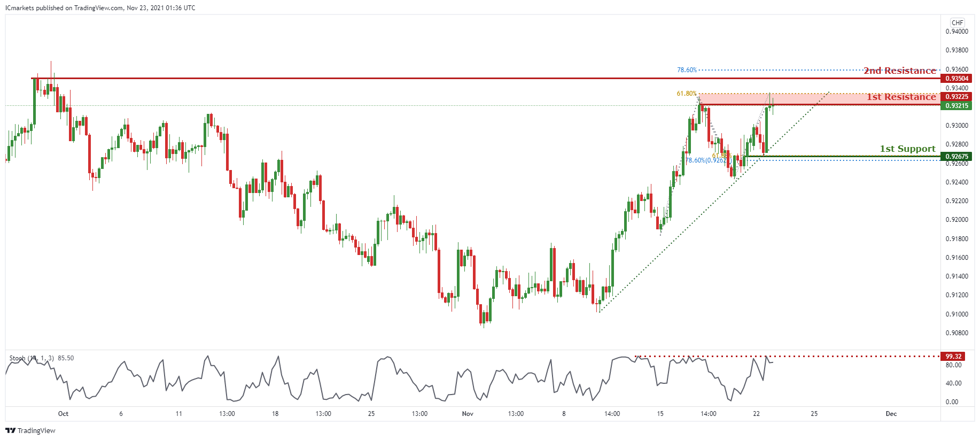Click the 'Oct' time axis label
The height and width of the screenshot is (440, 980).
click(63, 414)
